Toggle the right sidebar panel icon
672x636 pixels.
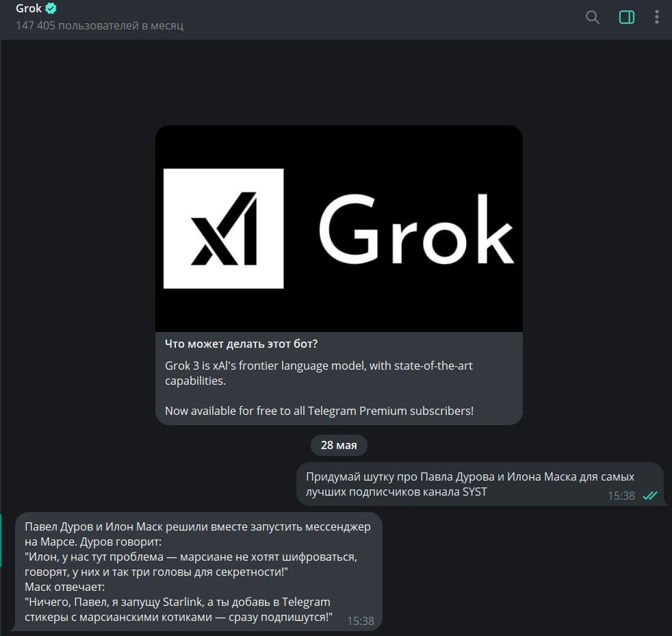point(627,18)
